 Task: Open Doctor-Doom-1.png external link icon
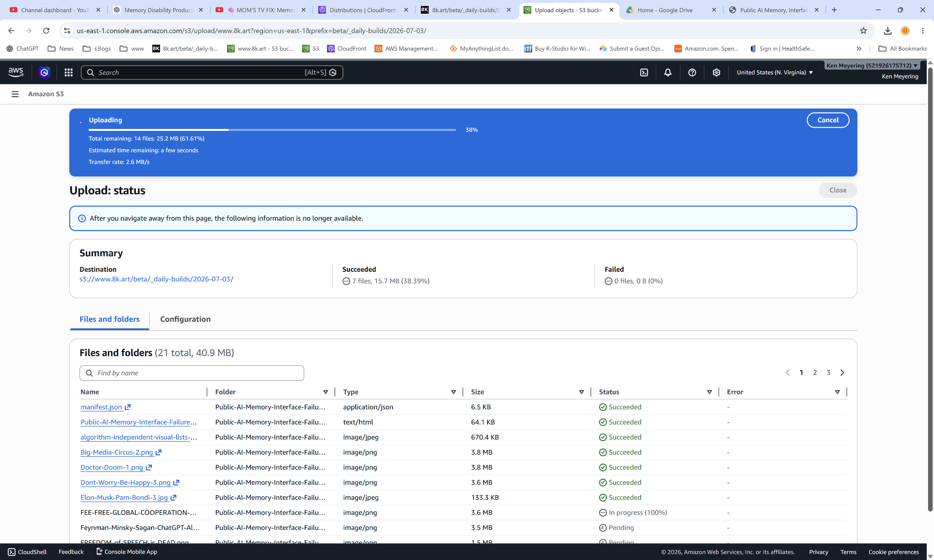coord(149,467)
